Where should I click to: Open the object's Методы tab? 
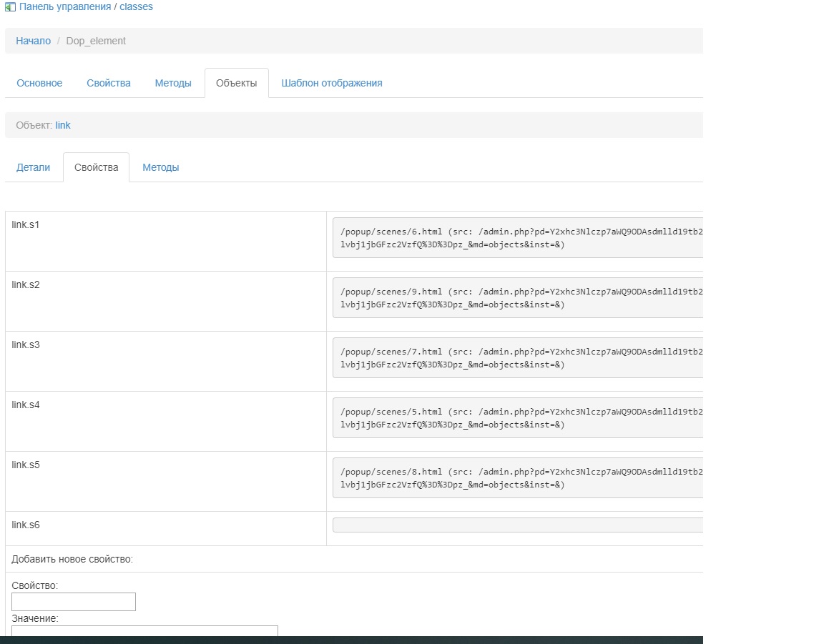tap(161, 167)
